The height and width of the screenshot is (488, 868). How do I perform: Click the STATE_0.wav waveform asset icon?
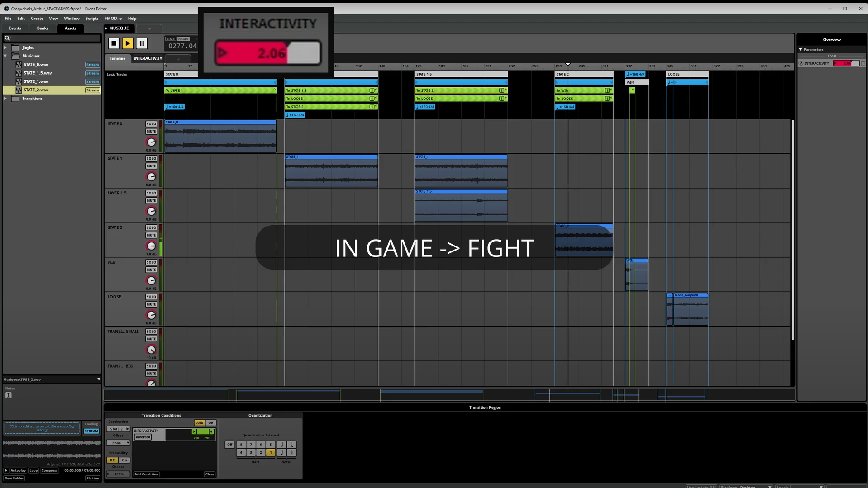19,65
